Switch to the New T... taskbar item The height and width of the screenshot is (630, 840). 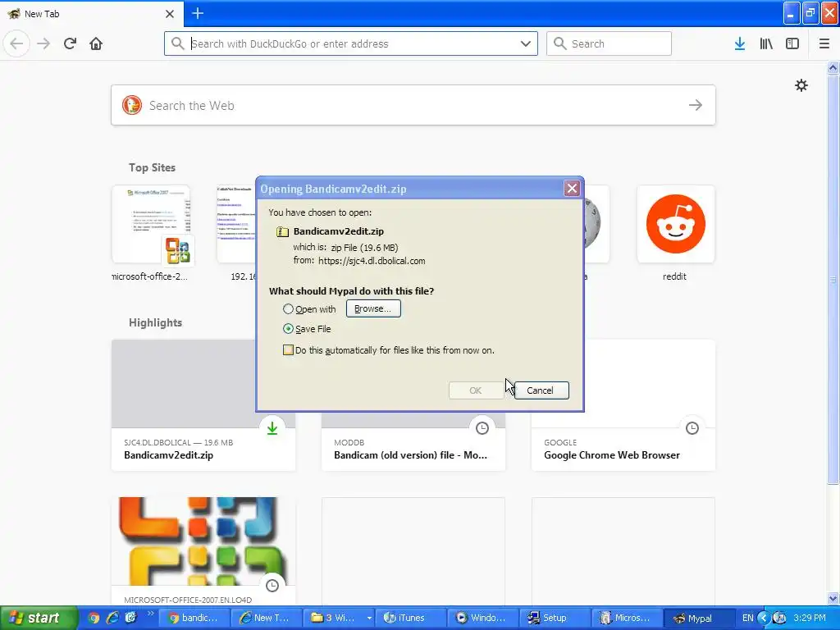click(x=267, y=618)
